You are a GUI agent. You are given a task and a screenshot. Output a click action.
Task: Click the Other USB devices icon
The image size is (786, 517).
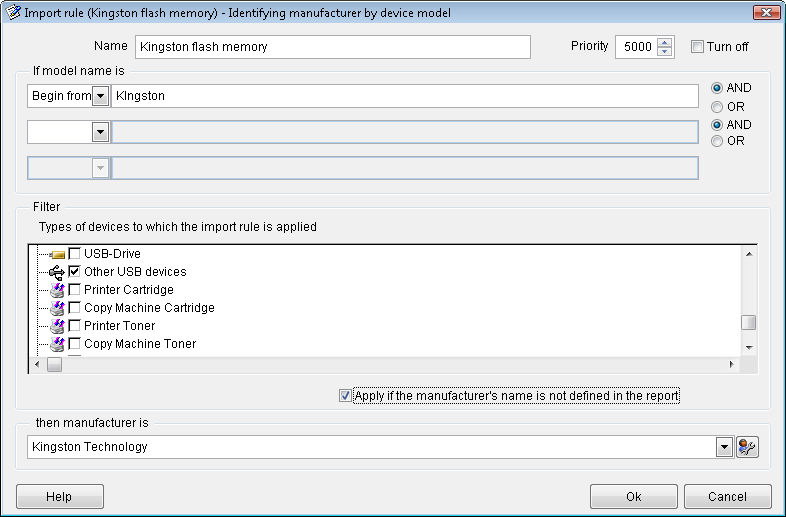(57, 272)
